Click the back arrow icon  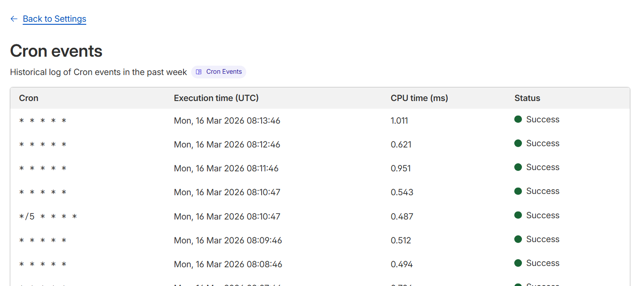[x=14, y=19]
